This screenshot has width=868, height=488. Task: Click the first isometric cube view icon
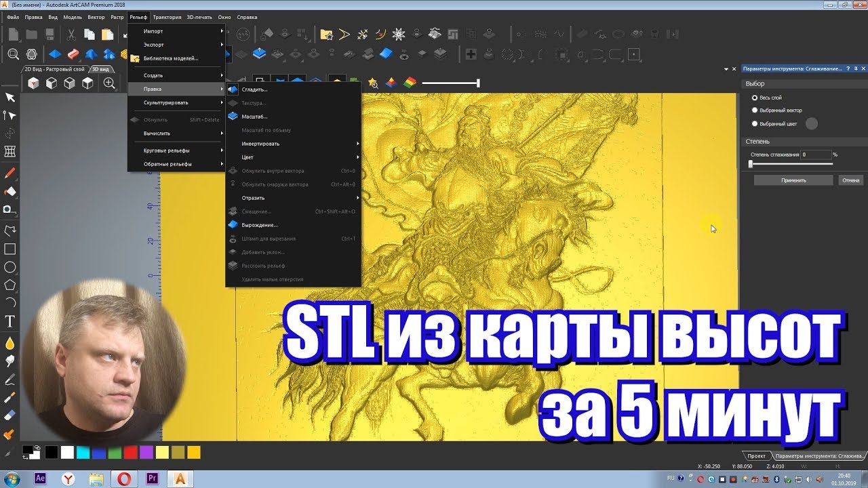33,83
